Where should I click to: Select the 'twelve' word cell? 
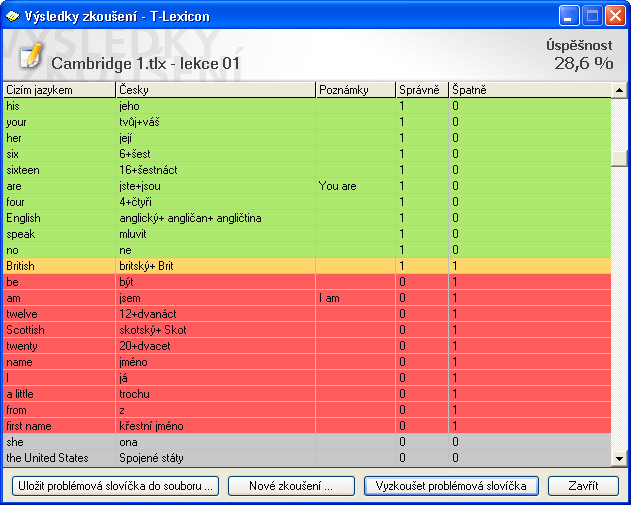(x=60, y=314)
